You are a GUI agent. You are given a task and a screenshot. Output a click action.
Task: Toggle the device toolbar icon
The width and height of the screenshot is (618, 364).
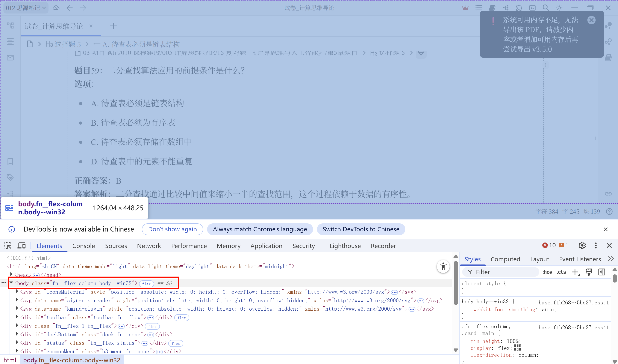point(22,245)
